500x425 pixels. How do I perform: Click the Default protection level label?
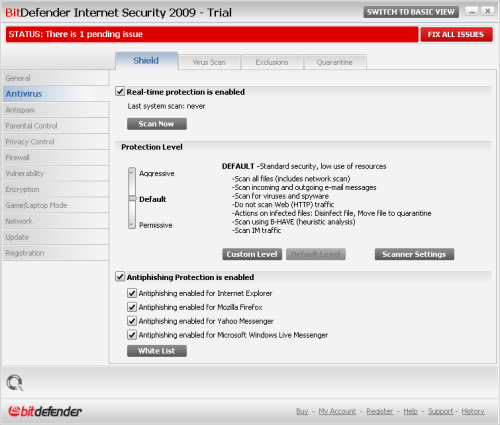(153, 199)
